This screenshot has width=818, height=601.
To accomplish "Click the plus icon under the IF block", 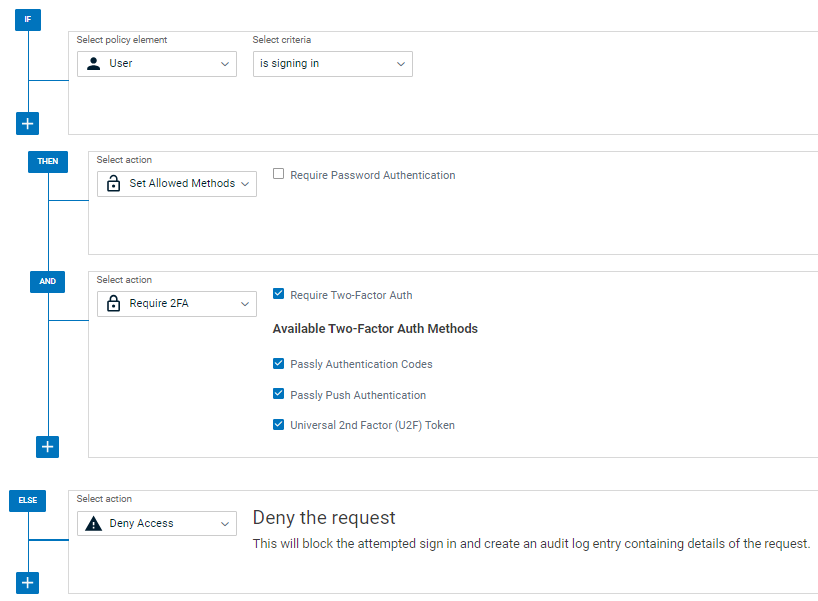I will click(27, 124).
